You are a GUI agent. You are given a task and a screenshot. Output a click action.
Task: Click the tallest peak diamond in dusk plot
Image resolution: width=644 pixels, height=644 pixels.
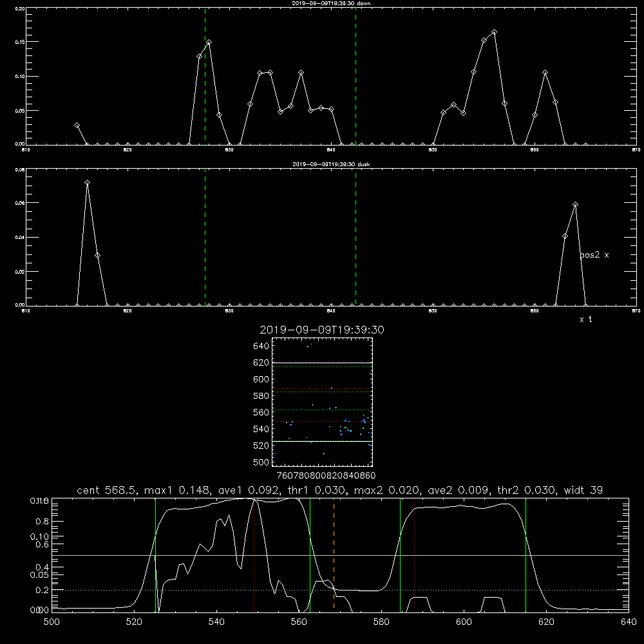[87, 183]
